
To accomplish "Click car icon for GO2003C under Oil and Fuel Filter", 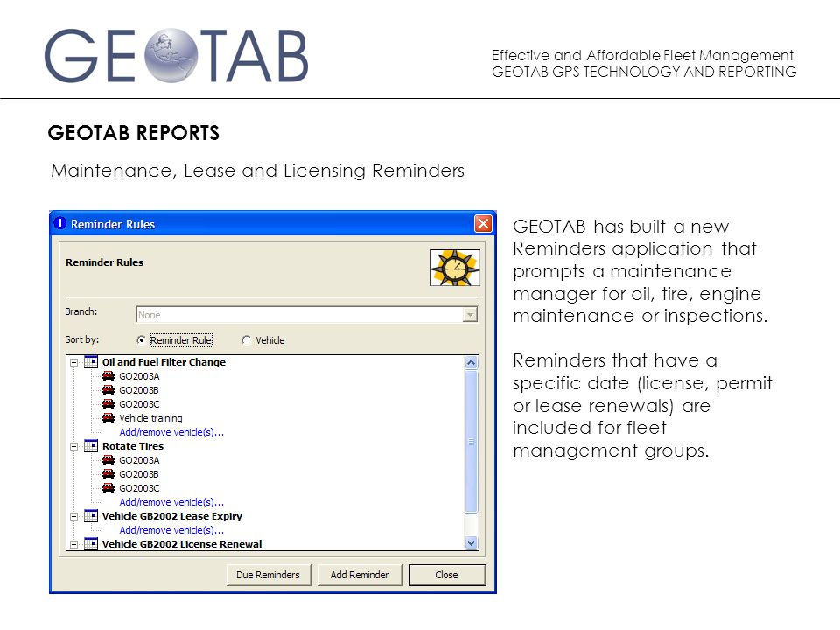I will [108, 404].
